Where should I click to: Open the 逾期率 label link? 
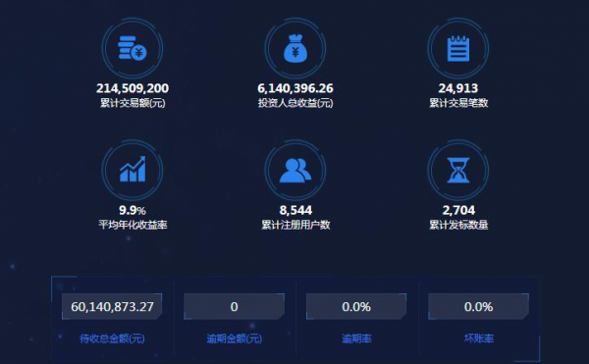356,338
